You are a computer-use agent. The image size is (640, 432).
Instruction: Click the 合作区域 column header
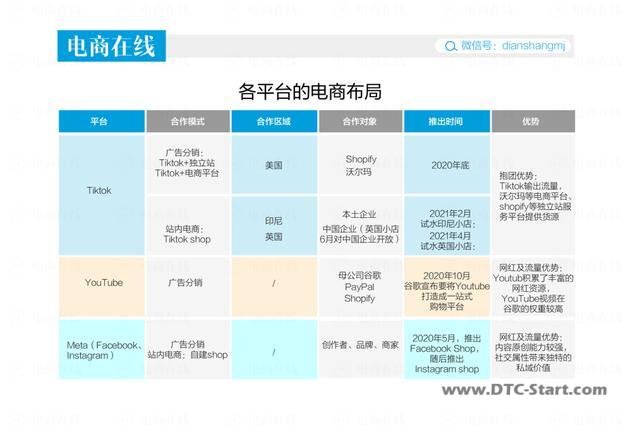274,121
